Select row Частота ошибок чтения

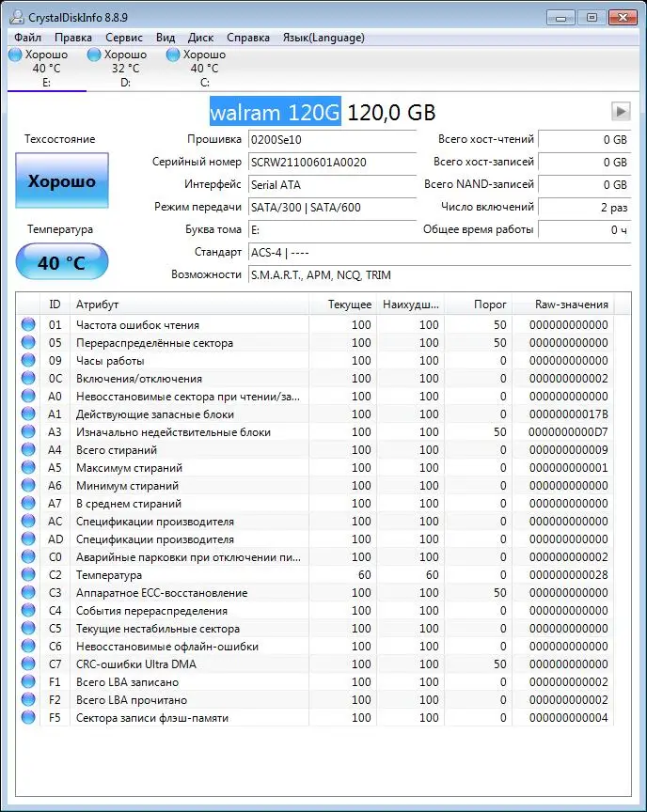[x=315, y=324]
